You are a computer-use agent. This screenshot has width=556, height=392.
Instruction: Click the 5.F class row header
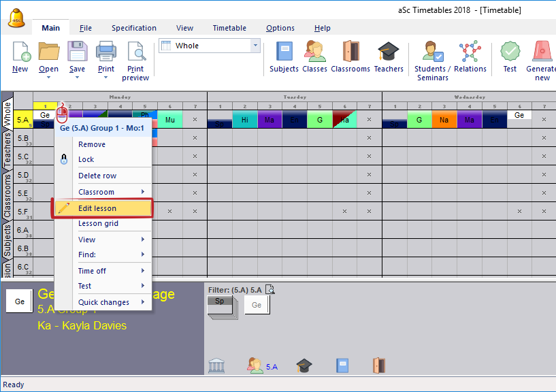(23, 211)
